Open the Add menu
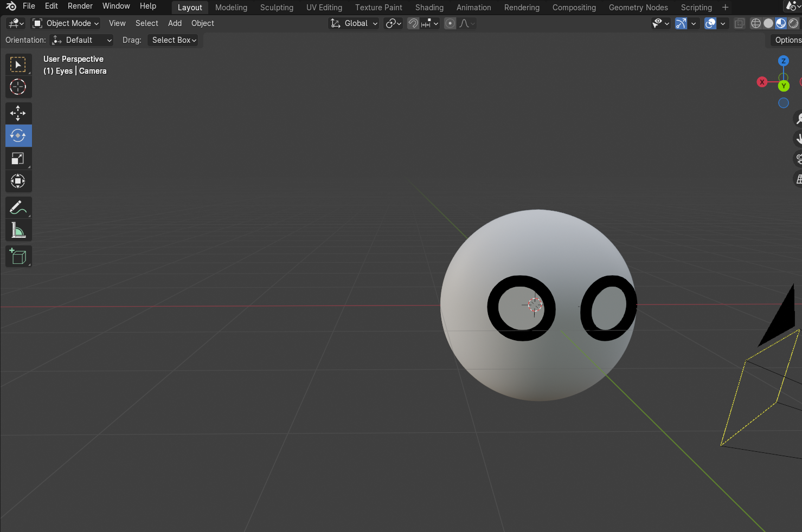Viewport: 802px width, 532px height. (x=174, y=23)
